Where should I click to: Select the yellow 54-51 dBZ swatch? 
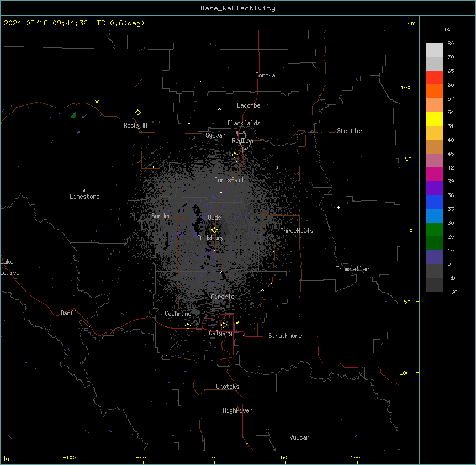(434, 119)
